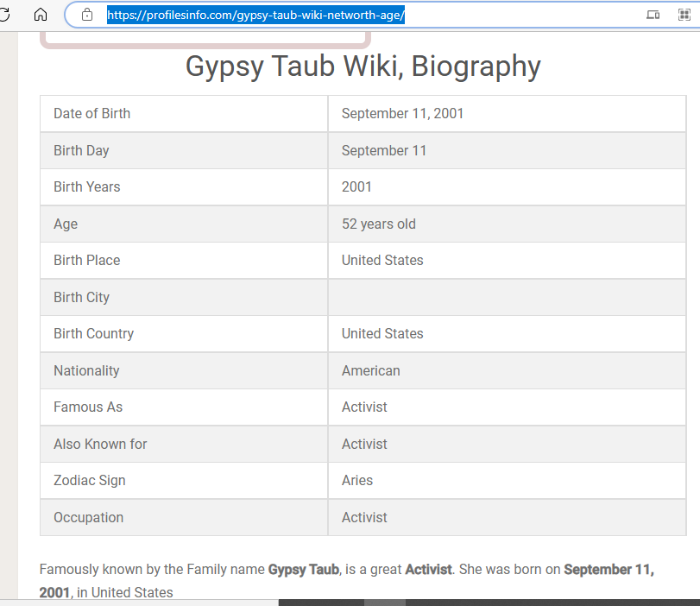Click the bold 'Gypsy Taub' name in paragraph
Image resolution: width=700 pixels, height=606 pixels.
pyautogui.click(x=304, y=570)
